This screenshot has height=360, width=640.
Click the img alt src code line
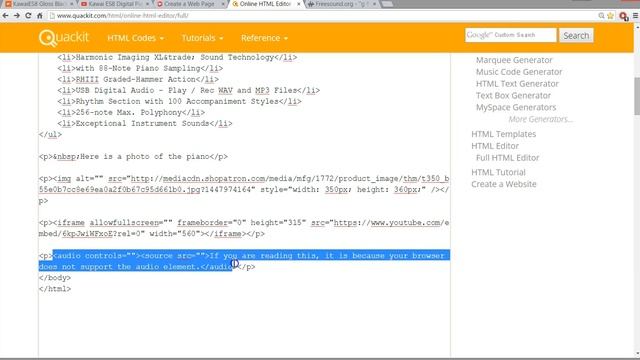(x=244, y=189)
